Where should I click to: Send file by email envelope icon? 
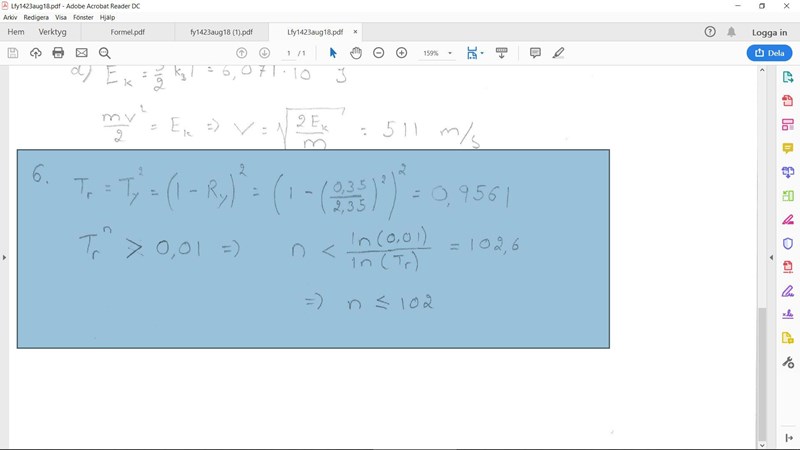(x=82, y=53)
